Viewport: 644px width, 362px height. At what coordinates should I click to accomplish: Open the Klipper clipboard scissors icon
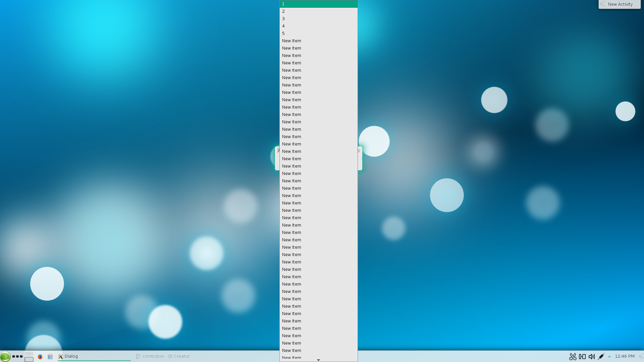pos(573,357)
